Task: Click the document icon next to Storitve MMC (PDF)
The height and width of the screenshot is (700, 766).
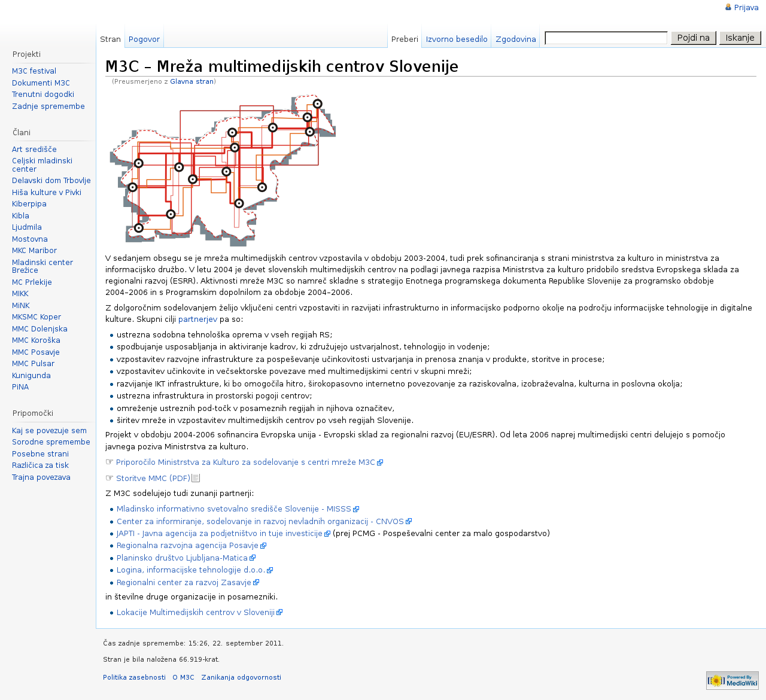Action: [x=196, y=478]
